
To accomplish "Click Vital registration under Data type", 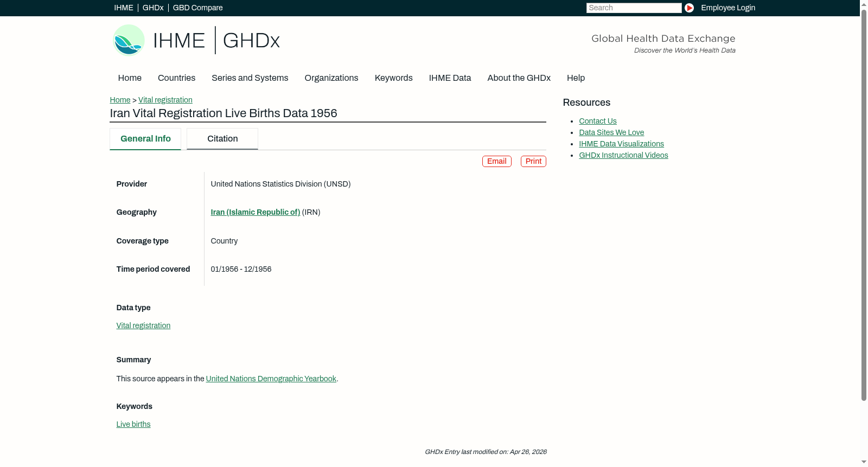I will coord(143,325).
